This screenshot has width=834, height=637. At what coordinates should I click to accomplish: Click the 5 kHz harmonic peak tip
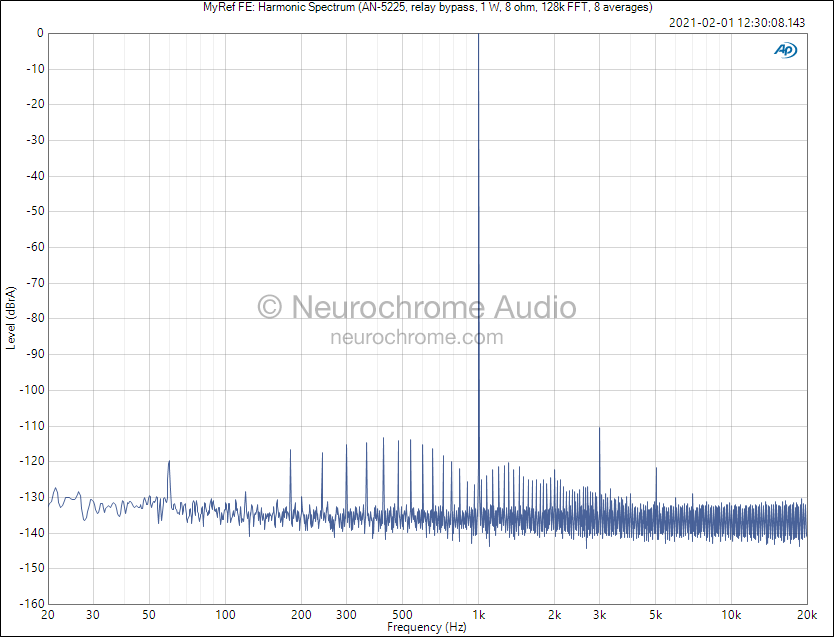(x=656, y=468)
